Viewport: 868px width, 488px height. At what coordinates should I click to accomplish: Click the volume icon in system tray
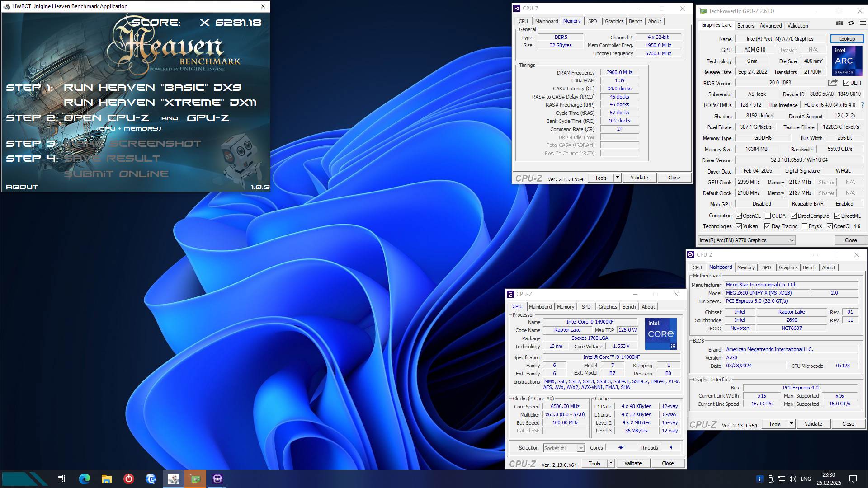pyautogui.click(x=792, y=479)
